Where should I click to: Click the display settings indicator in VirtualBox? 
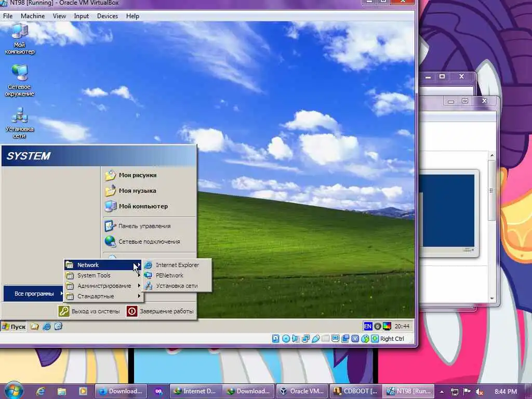tap(335, 339)
